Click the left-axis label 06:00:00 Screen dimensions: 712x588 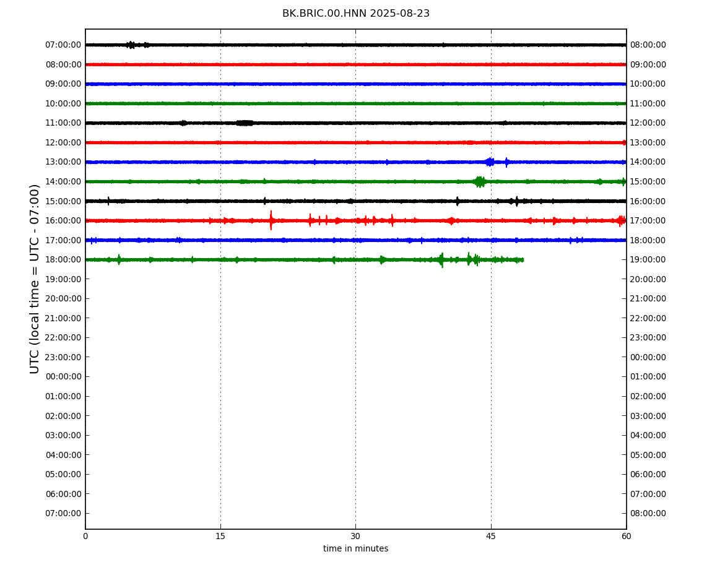[x=63, y=494]
